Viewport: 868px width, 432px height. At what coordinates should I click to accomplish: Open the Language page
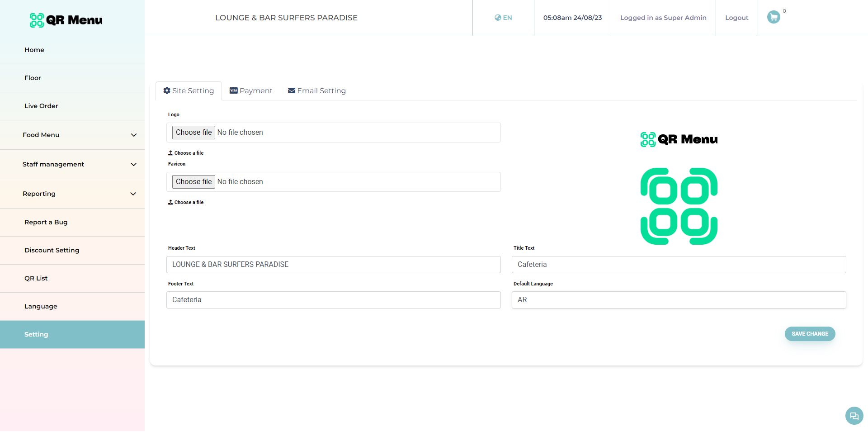pos(72,306)
